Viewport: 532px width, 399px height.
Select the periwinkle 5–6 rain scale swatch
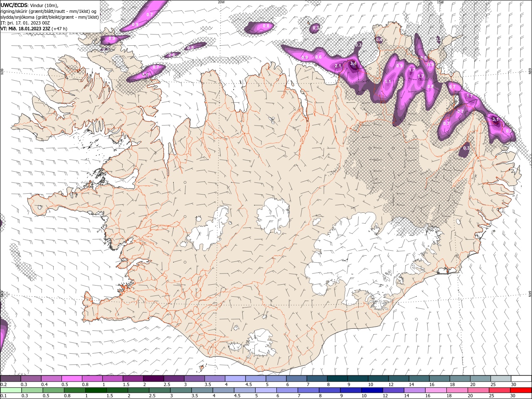[x=266, y=390]
